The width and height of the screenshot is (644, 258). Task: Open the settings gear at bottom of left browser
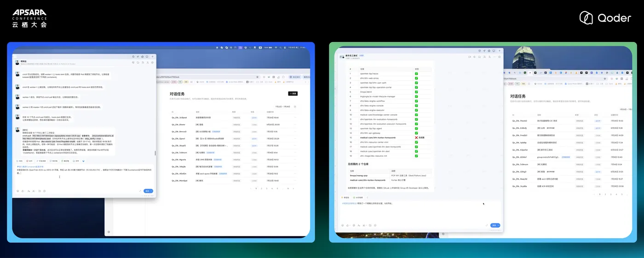[109, 232]
